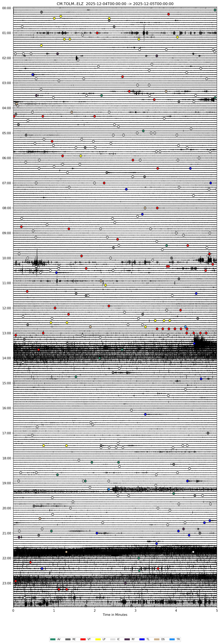
Task: Click the light gray IC legend swatch
Action: tap(113, 639)
